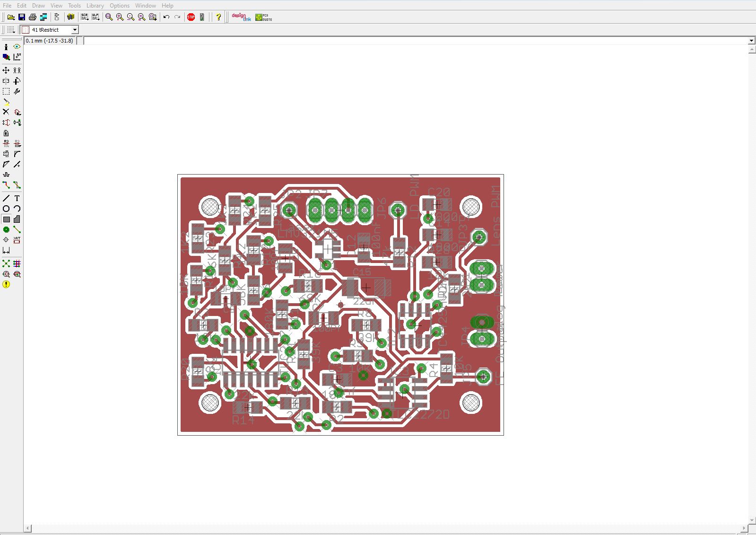This screenshot has width=756, height=535.
Task: Activate the Group selection tool
Action: (x=6, y=91)
